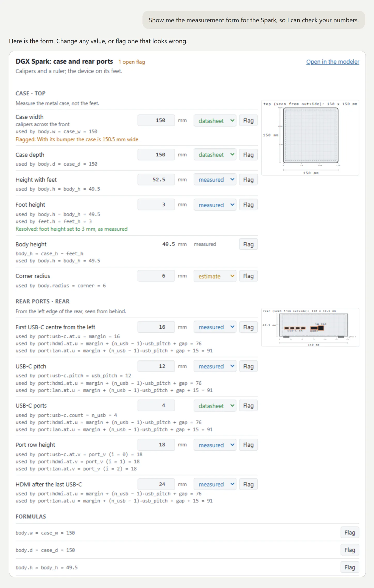Viewport: 374px width, 588px height.
Task: Click the USB-C pitch value field
Action: 156,366
